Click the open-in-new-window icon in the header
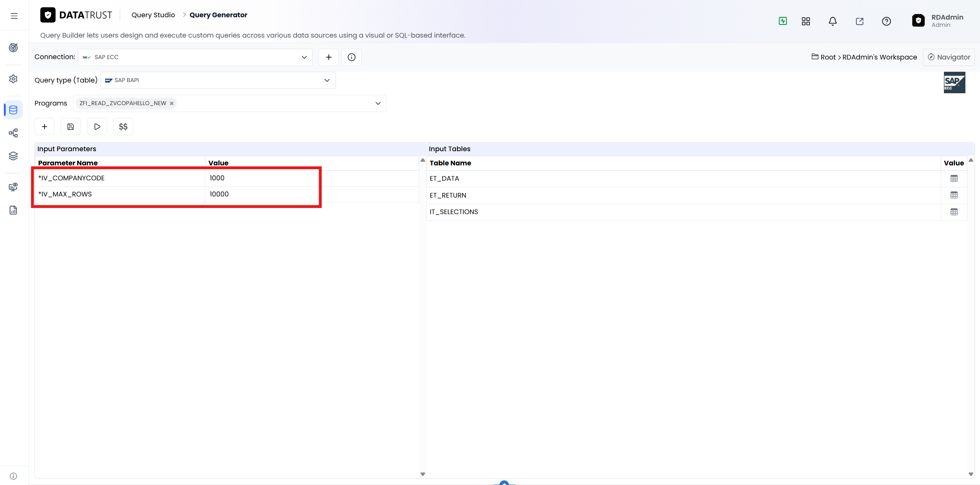The width and height of the screenshot is (980, 485). 859,21
